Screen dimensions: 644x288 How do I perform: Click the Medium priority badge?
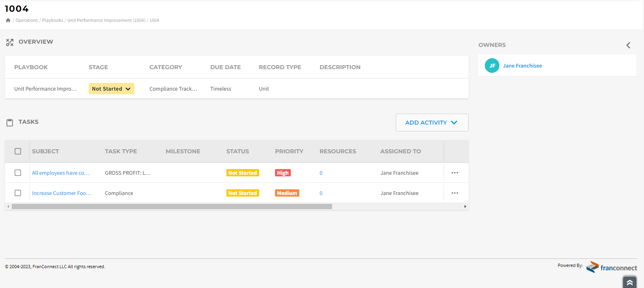click(x=287, y=193)
